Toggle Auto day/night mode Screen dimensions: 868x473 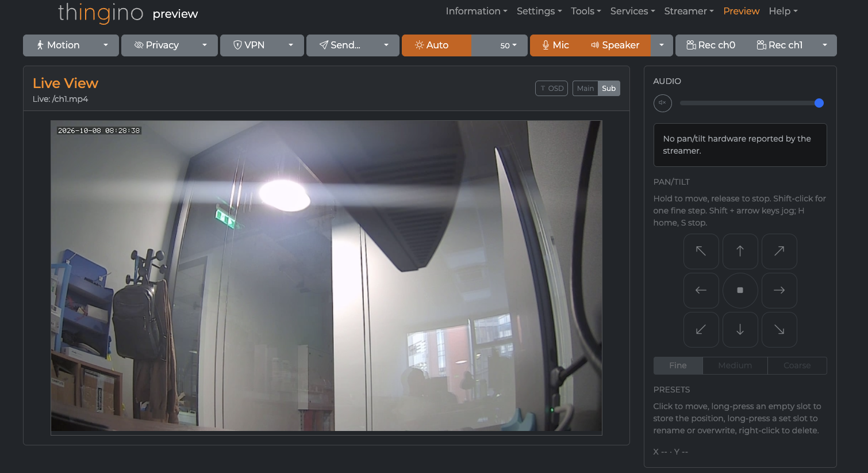[436, 45]
